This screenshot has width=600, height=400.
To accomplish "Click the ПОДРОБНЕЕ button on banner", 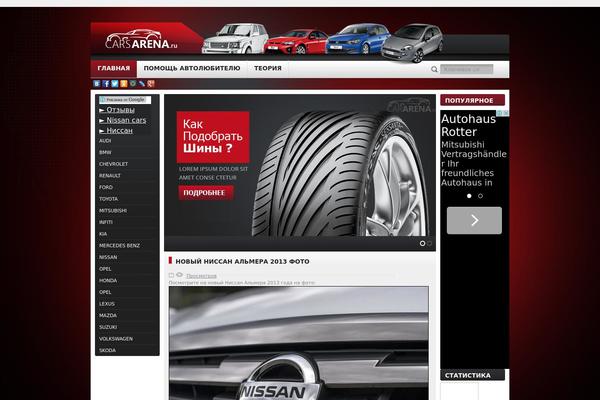I will point(205,193).
